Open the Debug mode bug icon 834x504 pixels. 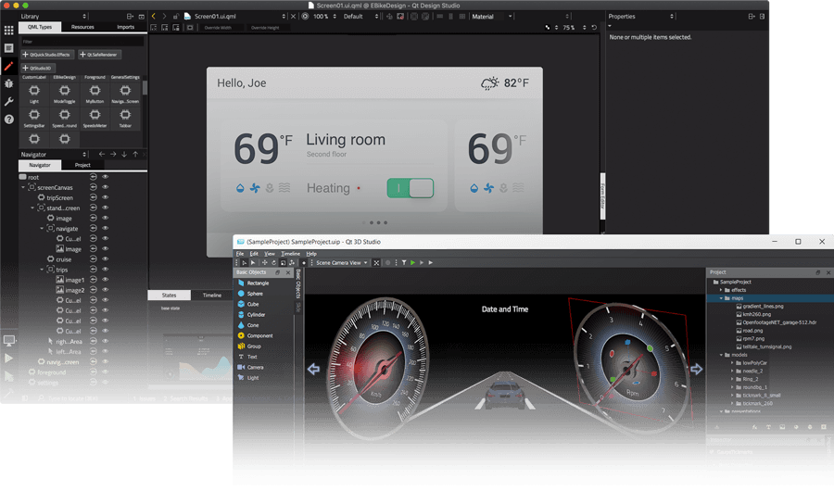[x=8, y=83]
